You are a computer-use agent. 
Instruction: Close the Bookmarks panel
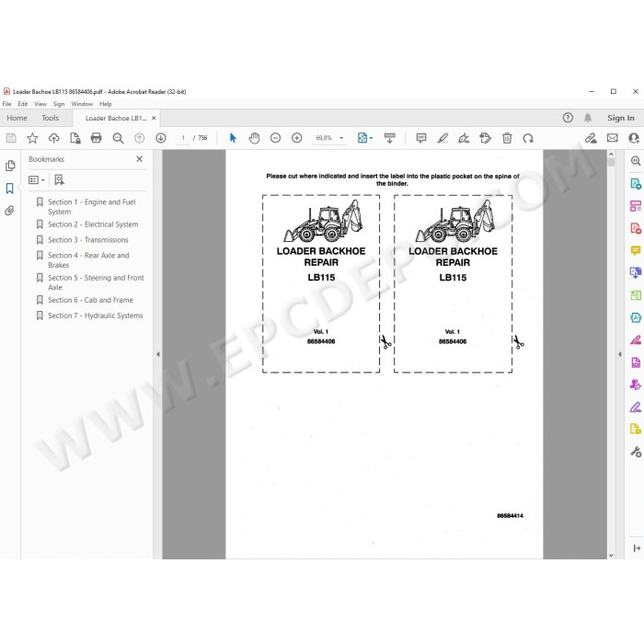tap(140, 159)
